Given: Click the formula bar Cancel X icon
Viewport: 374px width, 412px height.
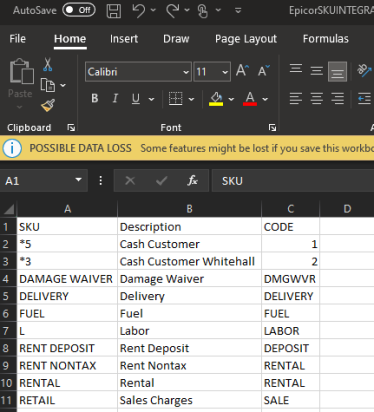Looking at the screenshot, I should pyautogui.click(x=130, y=181).
